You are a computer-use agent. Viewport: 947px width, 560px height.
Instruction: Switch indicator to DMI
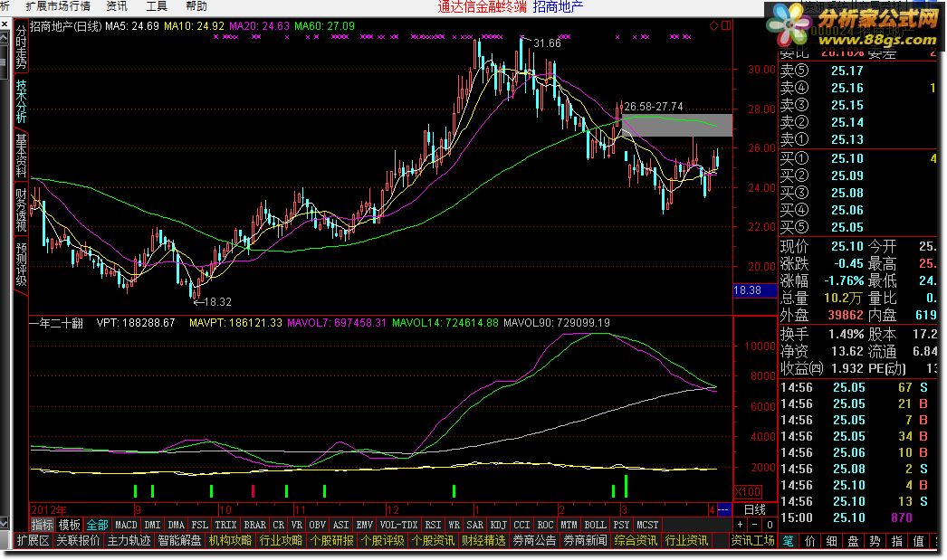153,525
